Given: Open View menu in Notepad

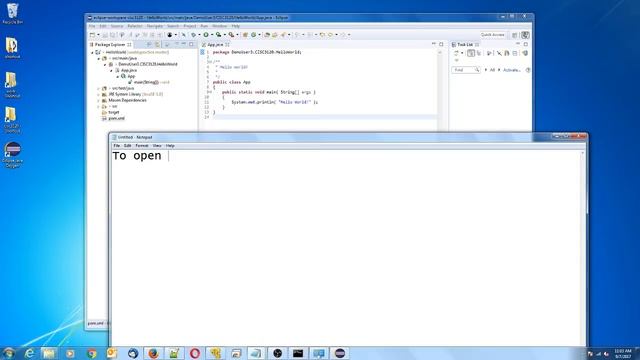Looking at the screenshot, I should tap(157, 146).
